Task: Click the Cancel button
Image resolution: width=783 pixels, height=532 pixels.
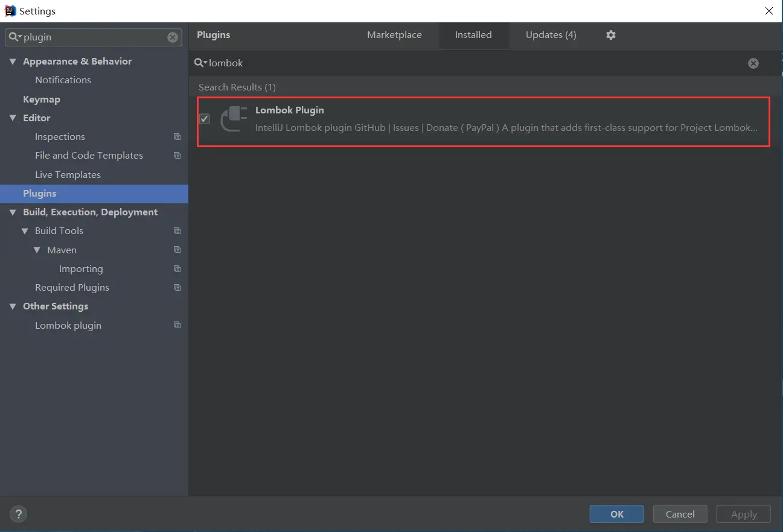Action: pyautogui.click(x=680, y=515)
